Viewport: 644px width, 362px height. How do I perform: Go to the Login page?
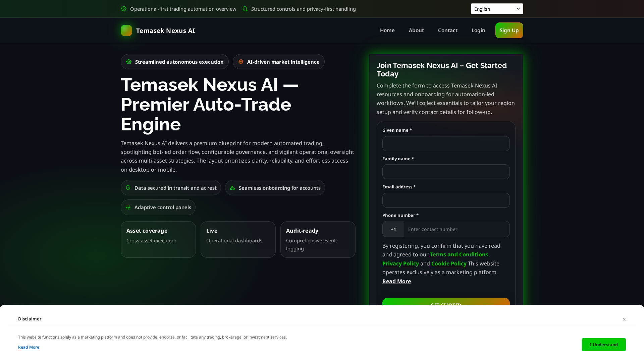click(478, 30)
